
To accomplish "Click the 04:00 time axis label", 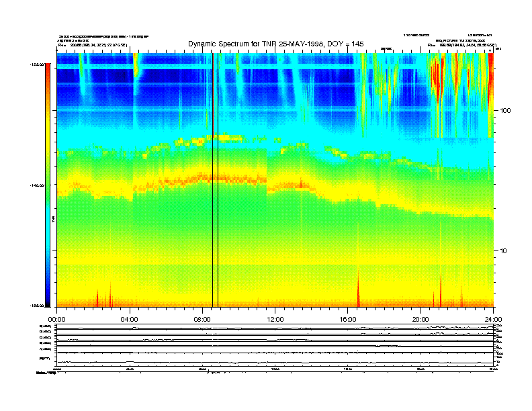I will (x=130, y=320).
